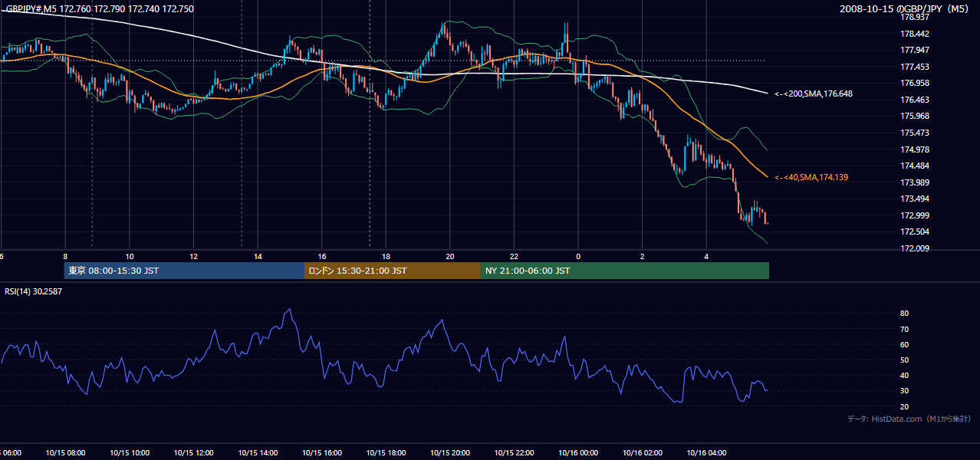This screenshot has height=460, width=980.
Task: Click the RSI axis level 70
Action: pyautogui.click(x=904, y=329)
